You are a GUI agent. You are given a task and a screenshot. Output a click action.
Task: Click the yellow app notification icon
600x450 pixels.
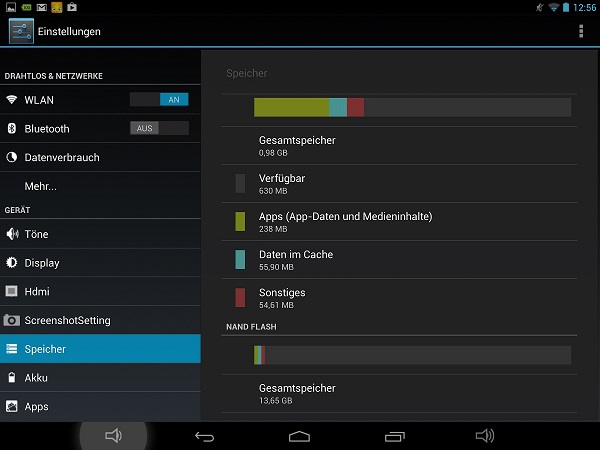[x=57, y=7]
